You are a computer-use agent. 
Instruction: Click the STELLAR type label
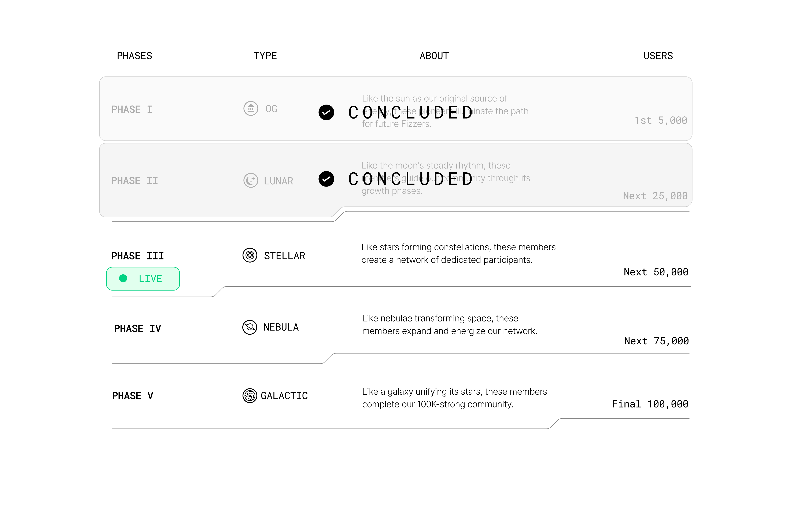click(x=285, y=256)
